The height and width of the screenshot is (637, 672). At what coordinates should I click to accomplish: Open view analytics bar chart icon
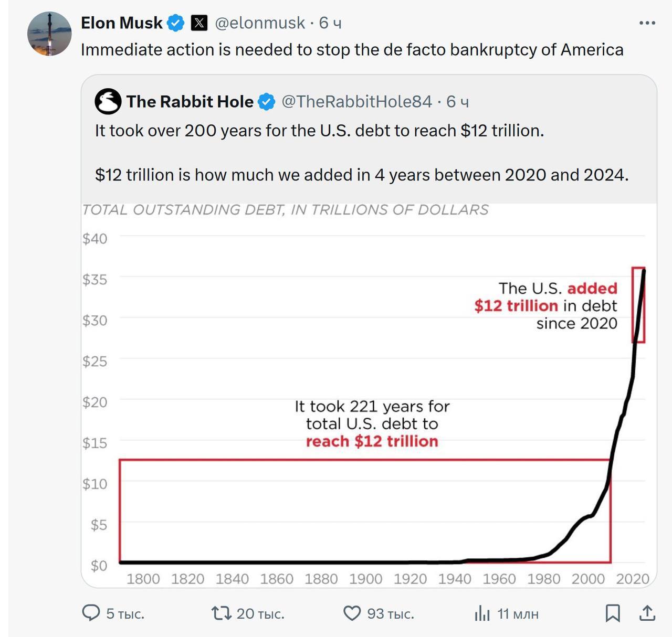point(482,613)
